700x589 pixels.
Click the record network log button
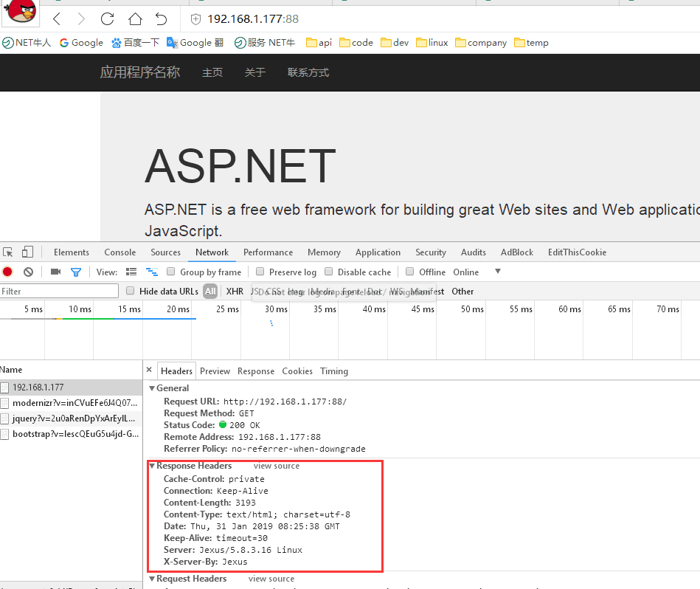[x=7, y=272]
